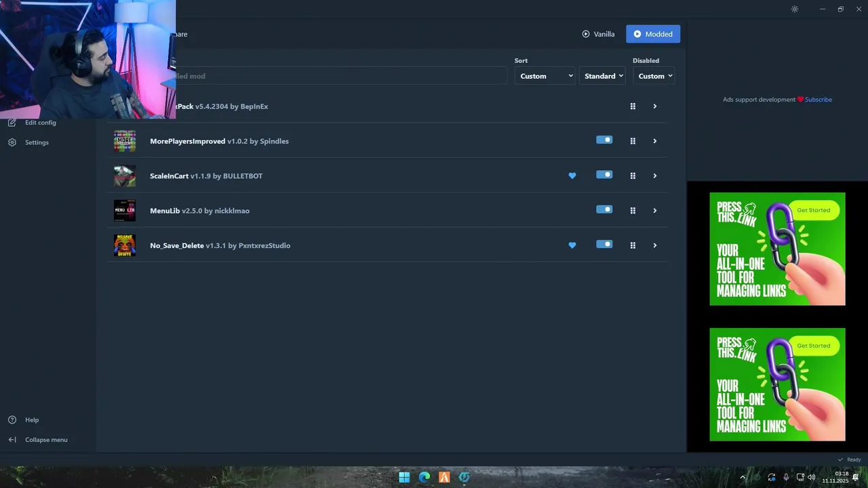Expand the ScaleInCart row chevron

click(654, 176)
